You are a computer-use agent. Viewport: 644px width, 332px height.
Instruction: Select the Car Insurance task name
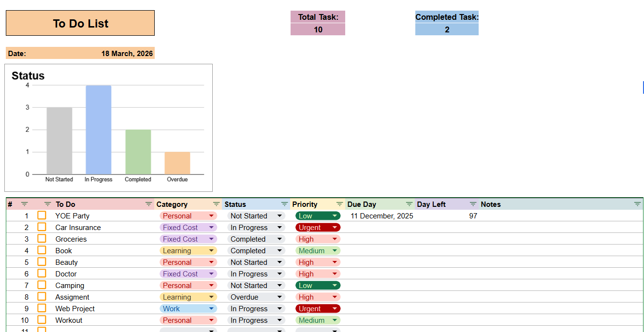point(78,228)
